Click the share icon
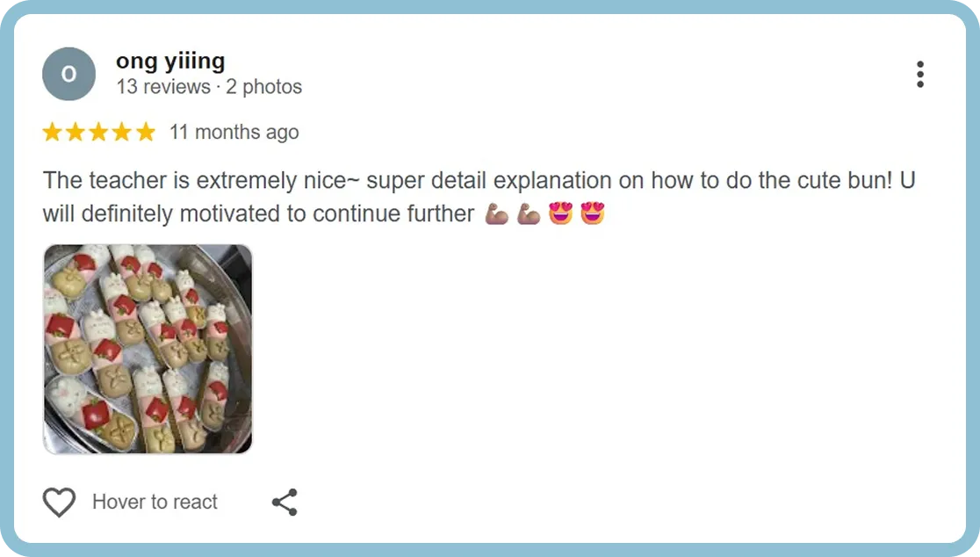This screenshot has height=557, width=980. tap(285, 502)
